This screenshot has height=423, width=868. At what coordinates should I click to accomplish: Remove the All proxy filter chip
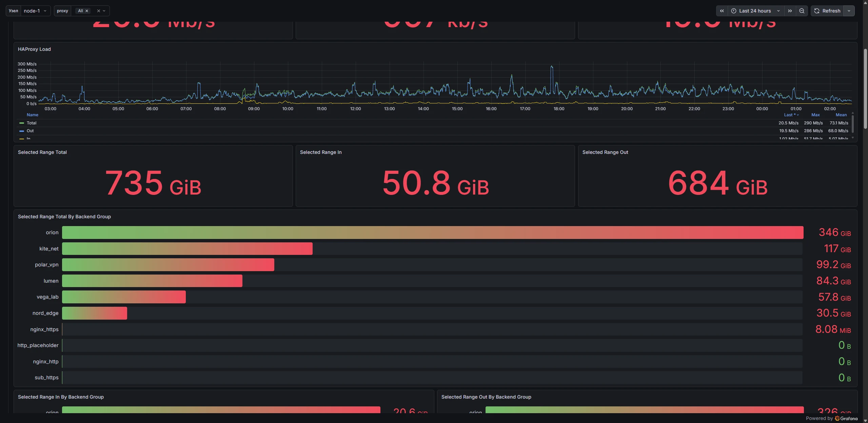point(87,11)
